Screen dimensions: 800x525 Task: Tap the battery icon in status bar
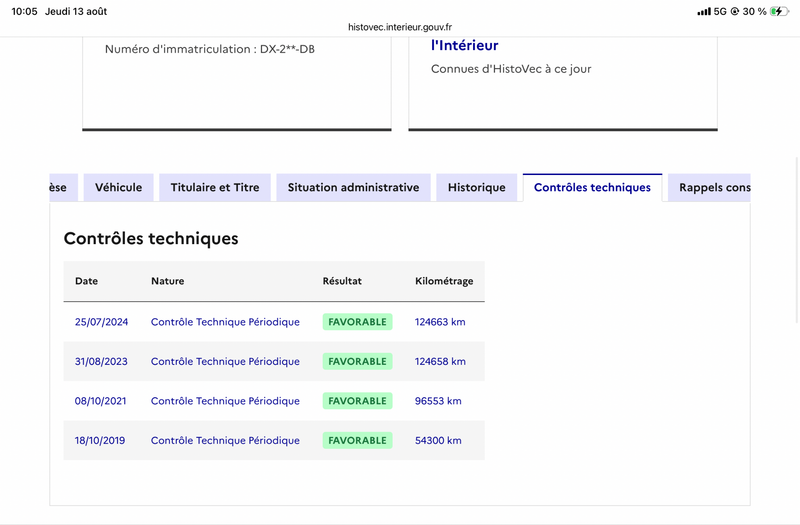tap(780, 11)
